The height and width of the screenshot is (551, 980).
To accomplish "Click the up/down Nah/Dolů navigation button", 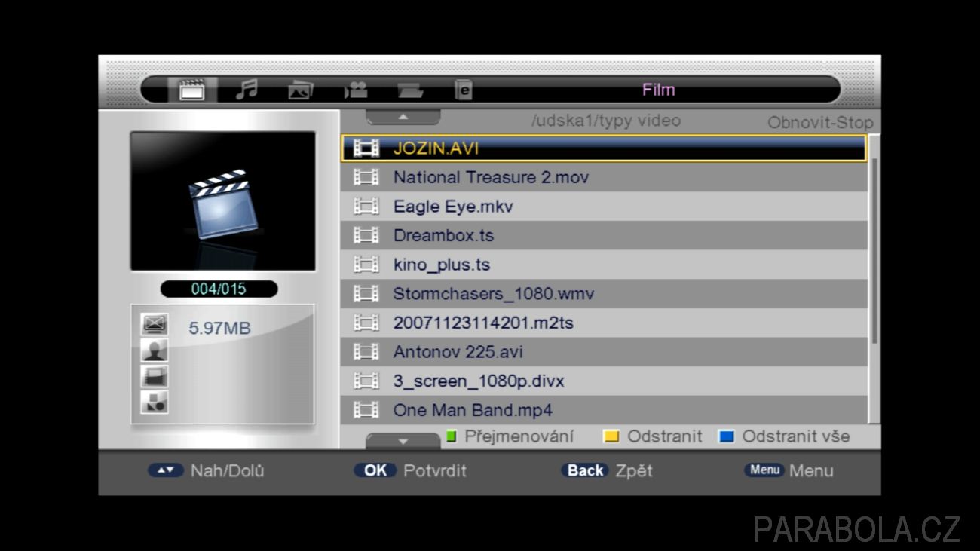I will pos(206,470).
